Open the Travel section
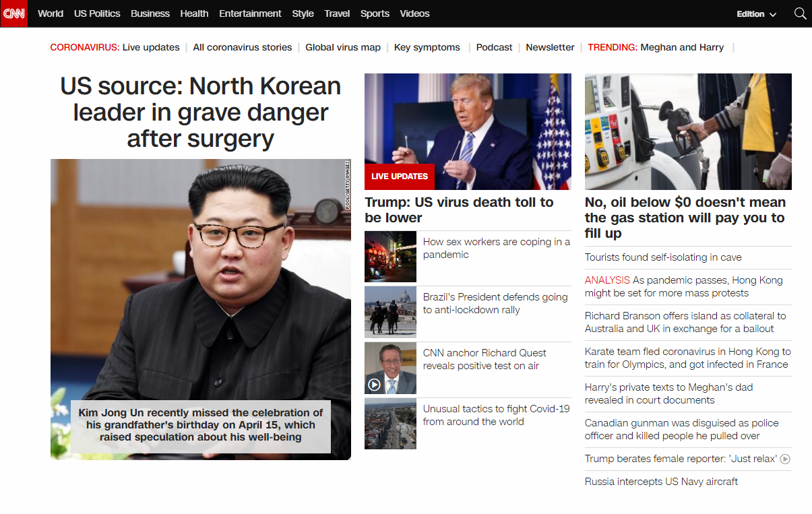The width and height of the screenshot is (812, 514). point(337,13)
